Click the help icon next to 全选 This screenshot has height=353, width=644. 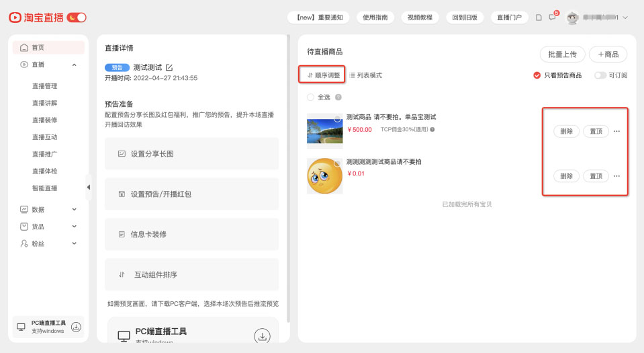tap(338, 97)
